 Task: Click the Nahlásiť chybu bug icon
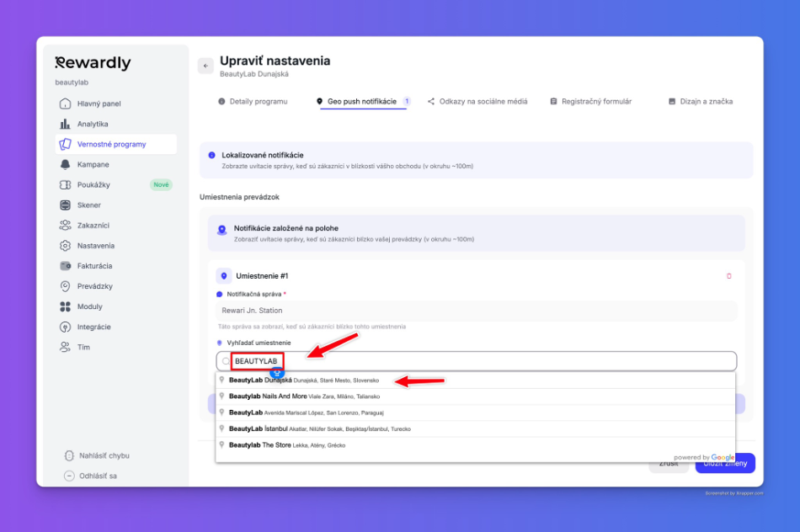tap(69, 455)
